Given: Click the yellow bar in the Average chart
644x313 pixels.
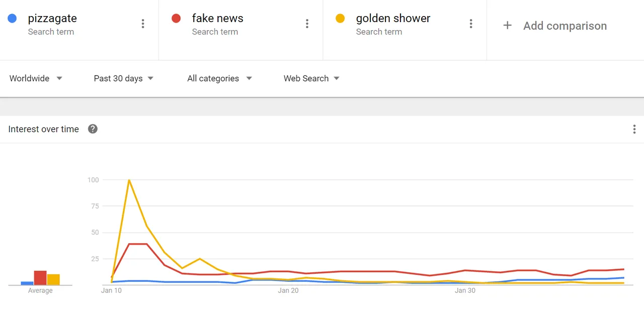Looking at the screenshot, I should click(x=53, y=280).
